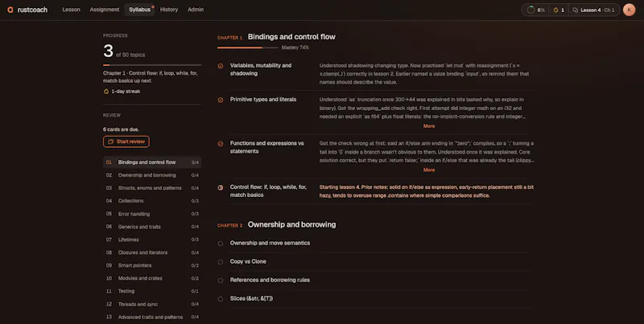Screen dimensions: 644x324
Task: Select chapter 08 Closures and iterators
Action: (x=152, y=252)
